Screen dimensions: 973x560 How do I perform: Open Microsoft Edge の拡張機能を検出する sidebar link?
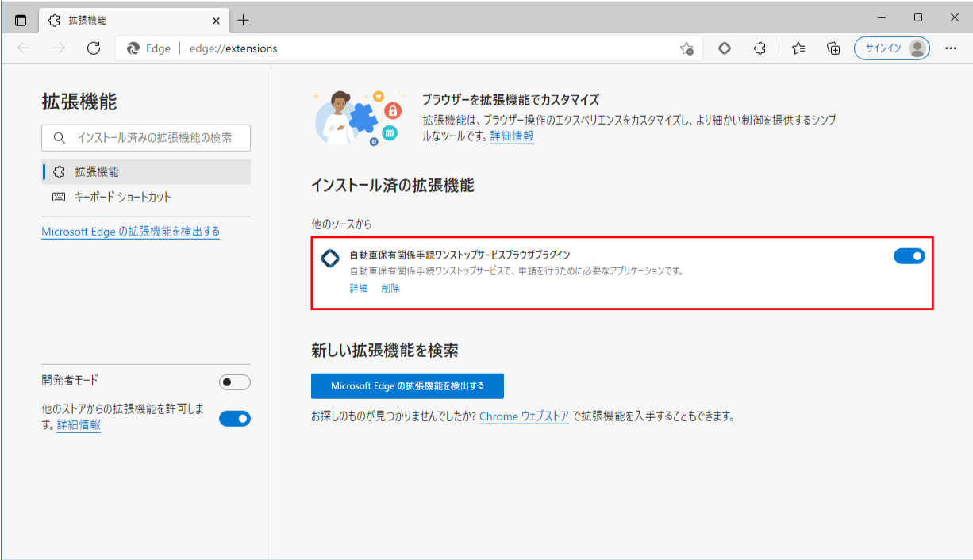[x=131, y=232]
